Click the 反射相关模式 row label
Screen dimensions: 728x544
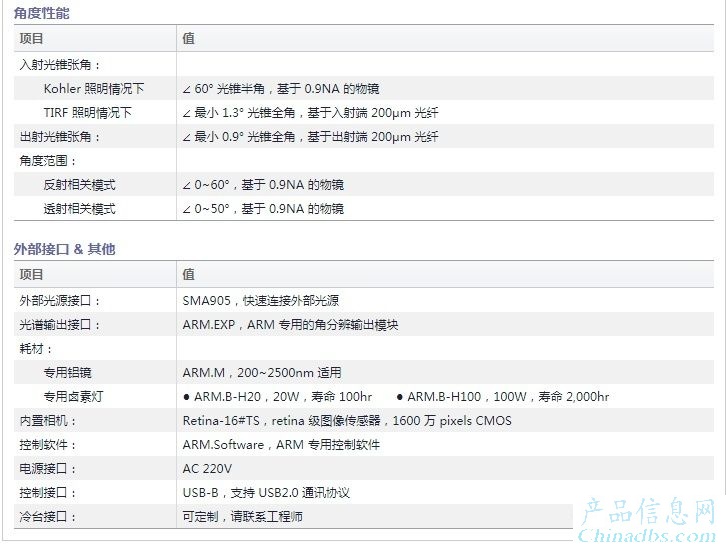click(79, 185)
